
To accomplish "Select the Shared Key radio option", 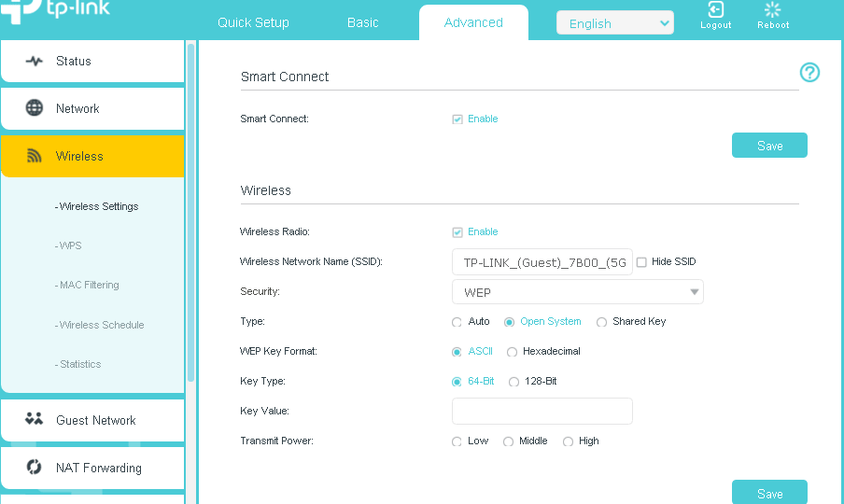I will [x=601, y=322].
